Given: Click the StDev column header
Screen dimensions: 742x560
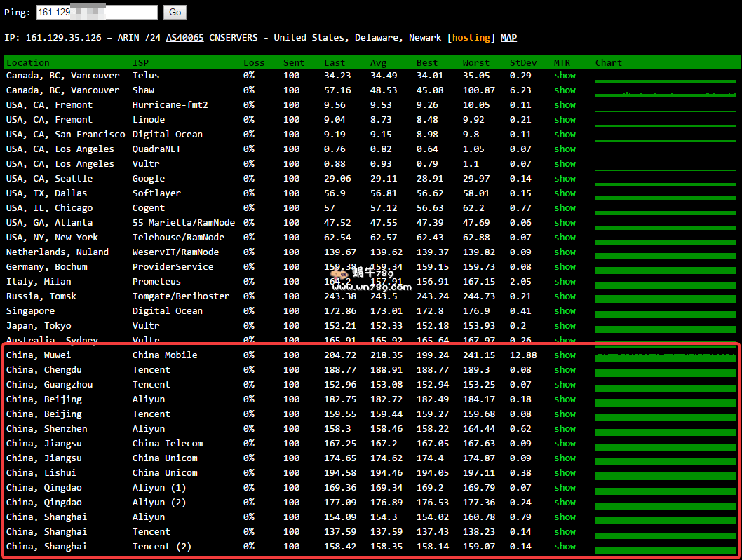Looking at the screenshot, I should point(522,63).
